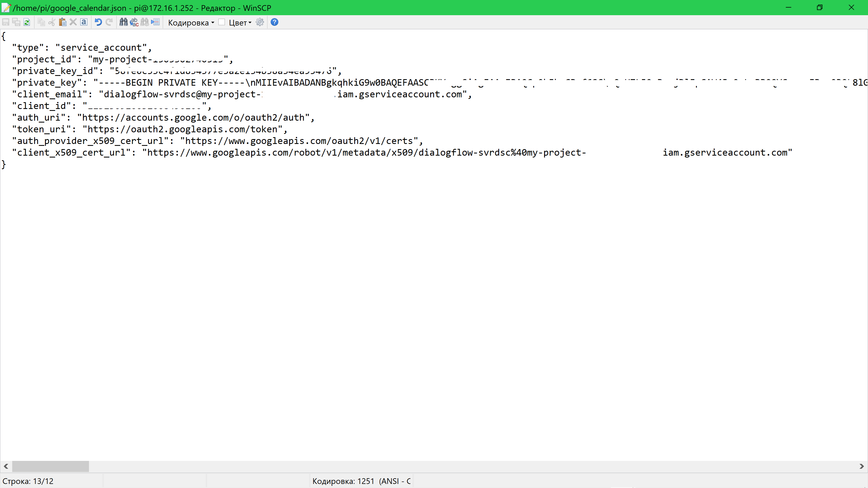This screenshot has height=488, width=868.
Task: Select the Copy icon in the editor toolbar
Action: (41, 22)
